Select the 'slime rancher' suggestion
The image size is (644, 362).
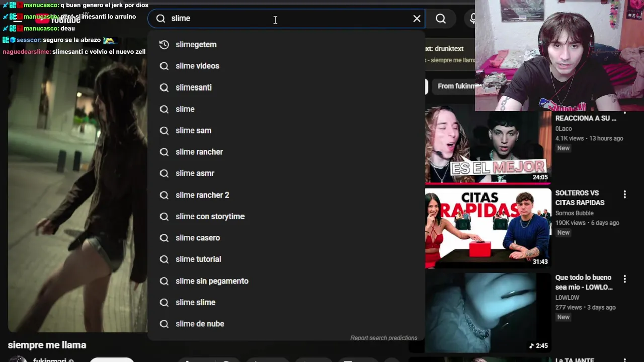pos(286,152)
